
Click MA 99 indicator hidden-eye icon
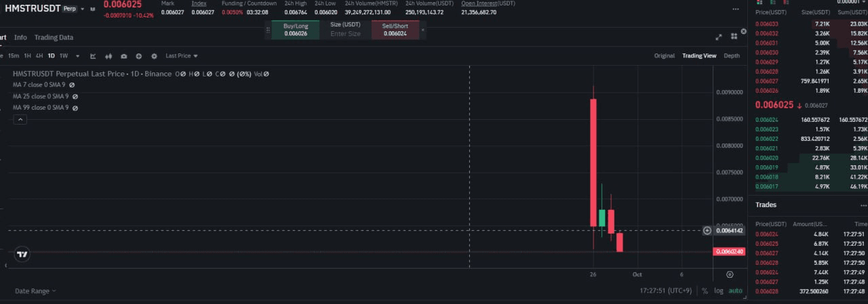75,108
